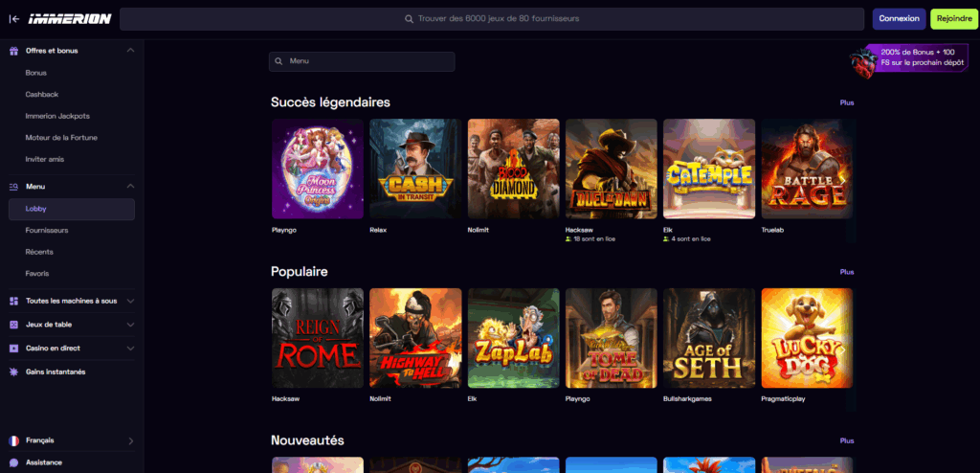Click the Pragmaticplay provider label
Viewport: 980px width, 473px height.
783,399
